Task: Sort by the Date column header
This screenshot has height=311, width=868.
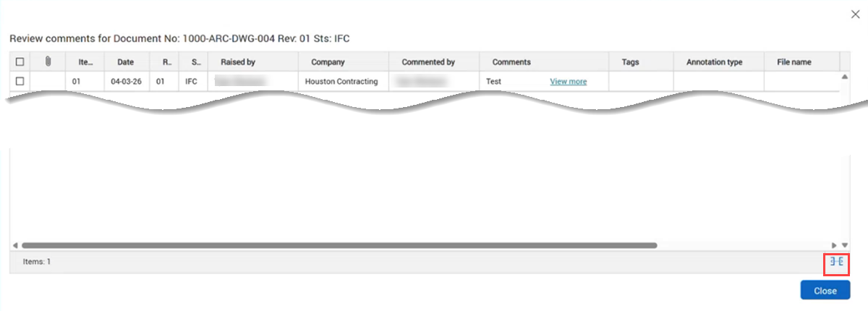Action: pyautogui.click(x=125, y=62)
